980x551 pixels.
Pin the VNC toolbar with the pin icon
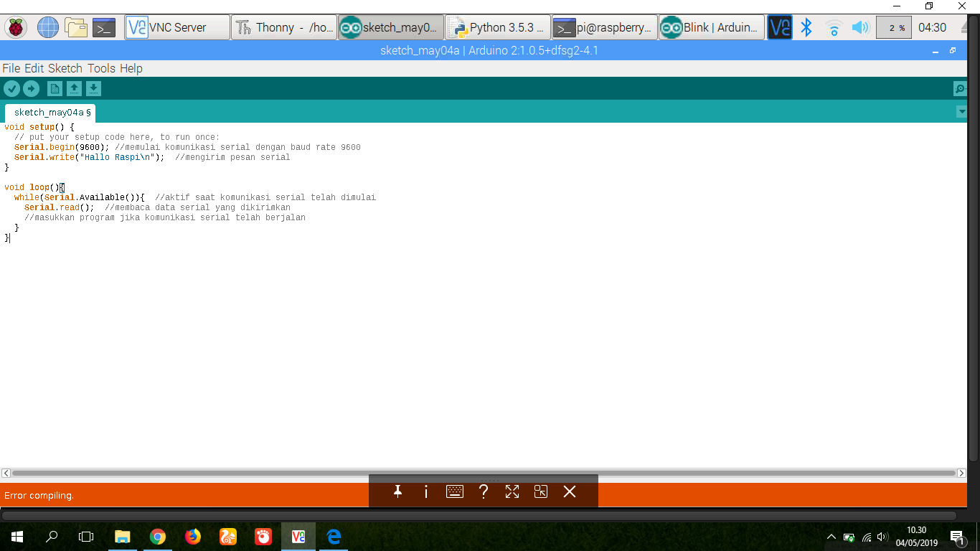[397, 492]
